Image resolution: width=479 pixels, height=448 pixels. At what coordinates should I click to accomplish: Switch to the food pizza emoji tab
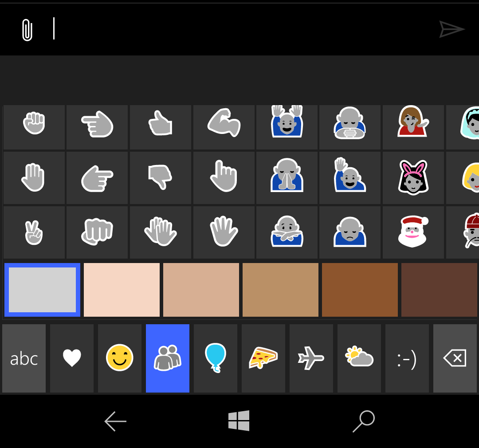click(x=263, y=358)
